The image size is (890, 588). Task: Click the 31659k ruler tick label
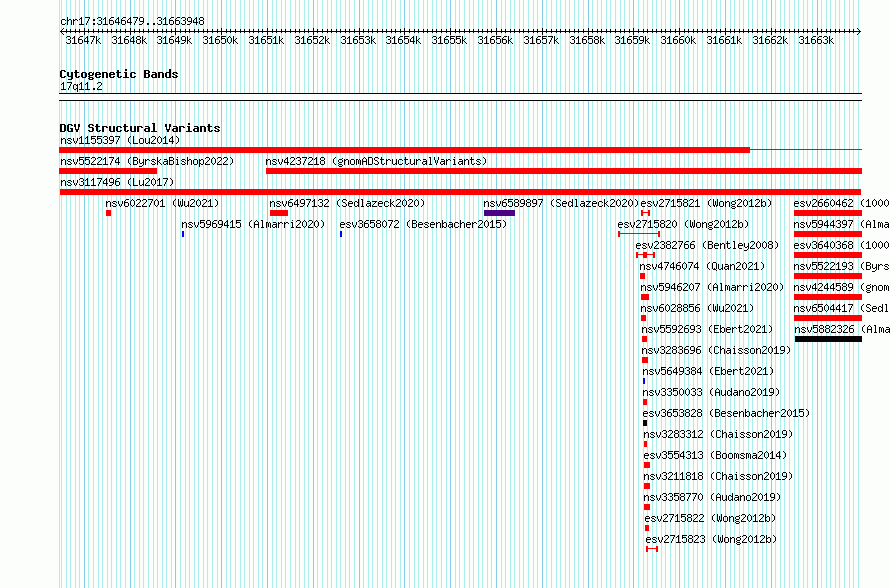632,40
